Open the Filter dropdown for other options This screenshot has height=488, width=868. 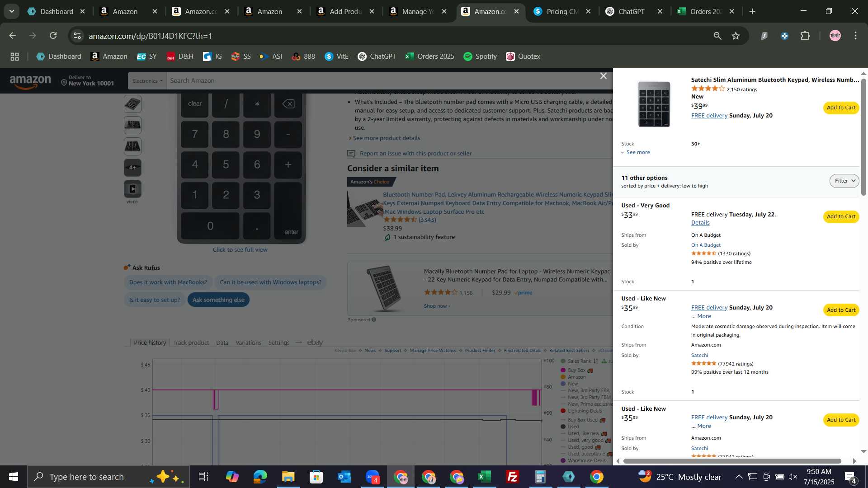[x=844, y=181]
